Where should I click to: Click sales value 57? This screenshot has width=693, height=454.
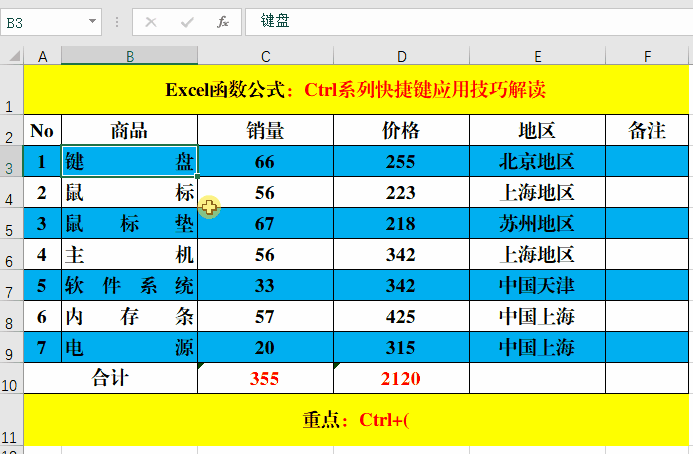[265, 316]
